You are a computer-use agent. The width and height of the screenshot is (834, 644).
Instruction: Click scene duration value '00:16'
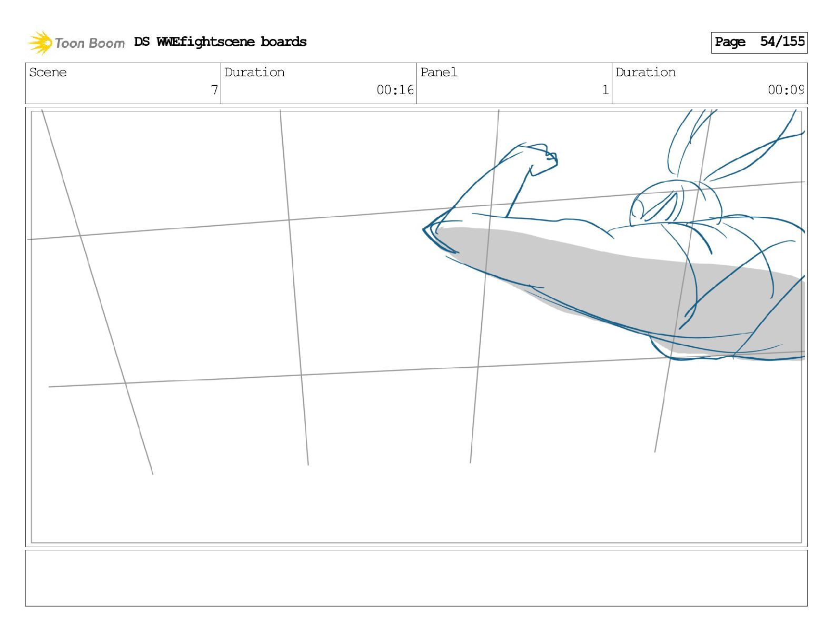point(395,90)
